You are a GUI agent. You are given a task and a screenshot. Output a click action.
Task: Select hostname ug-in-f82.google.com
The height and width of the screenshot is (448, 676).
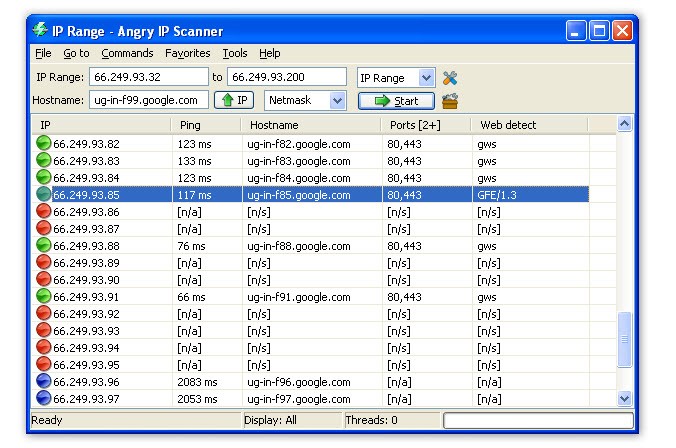pos(299,144)
